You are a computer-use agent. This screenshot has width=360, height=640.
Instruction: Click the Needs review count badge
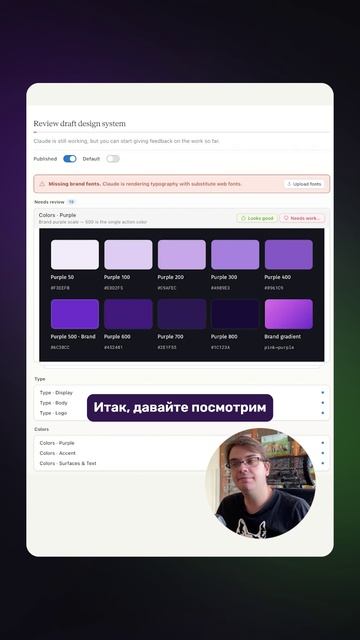tap(71, 202)
